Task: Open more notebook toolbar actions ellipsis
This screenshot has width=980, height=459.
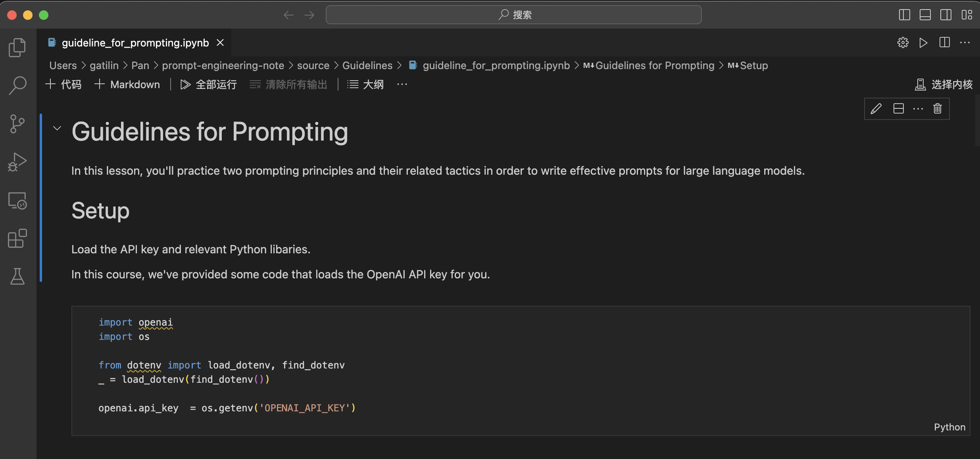Action: tap(402, 85)
